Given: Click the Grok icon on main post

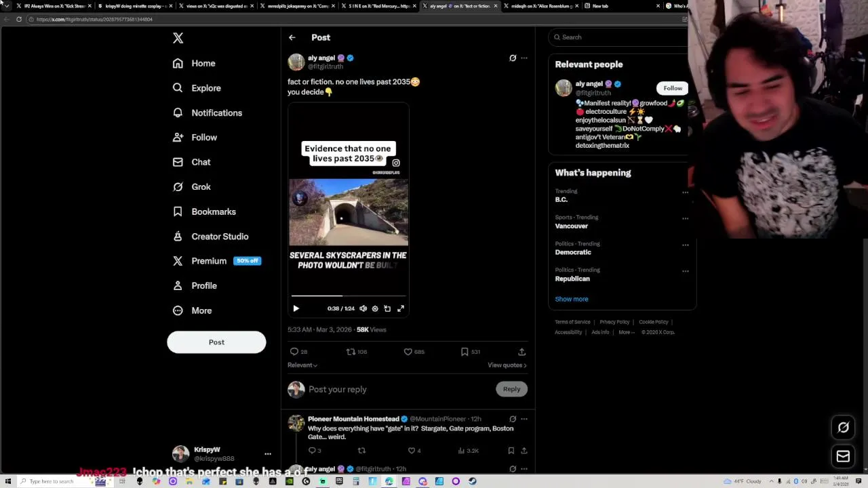Looking at the screenshot, I should pyautogui.click(x=513, y=58).
